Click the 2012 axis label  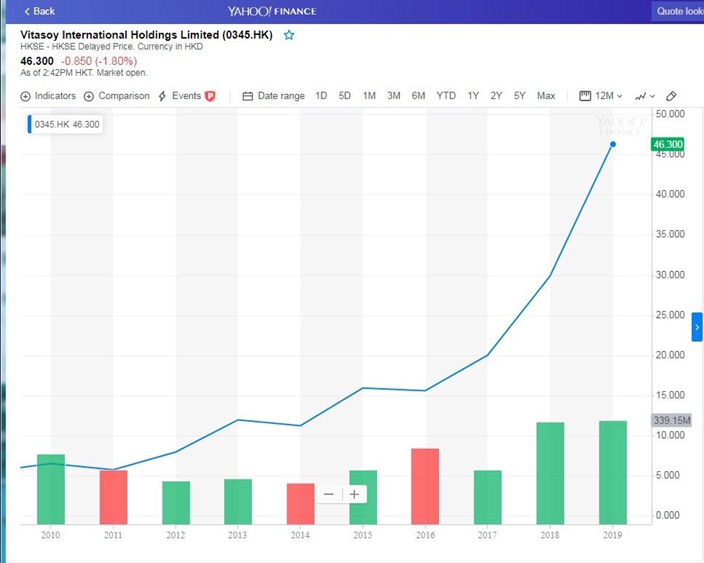(x=176, y=535)
